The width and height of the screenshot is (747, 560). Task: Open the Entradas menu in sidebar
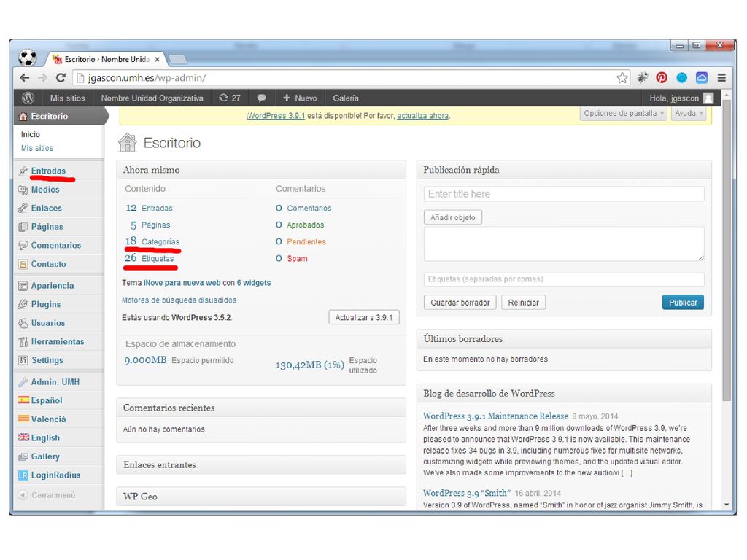click(x=48, y=171)
